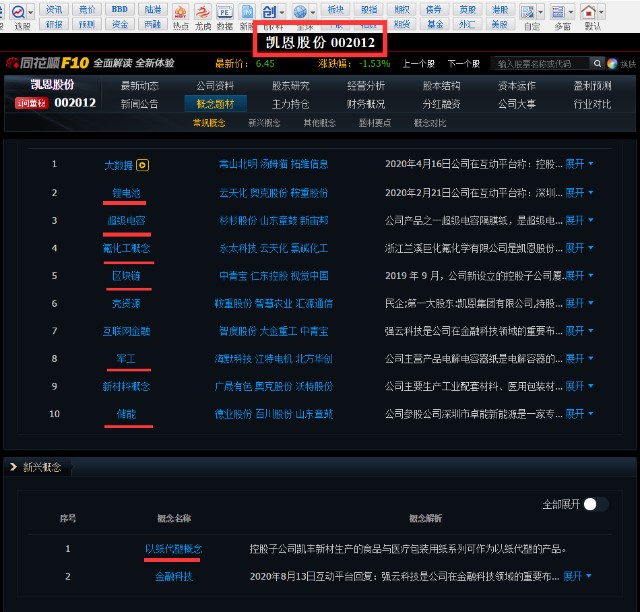This screenshot has width=640, height=612.
Task: Click the 期权 toolbar button
Action: click(x=402, y=9)
